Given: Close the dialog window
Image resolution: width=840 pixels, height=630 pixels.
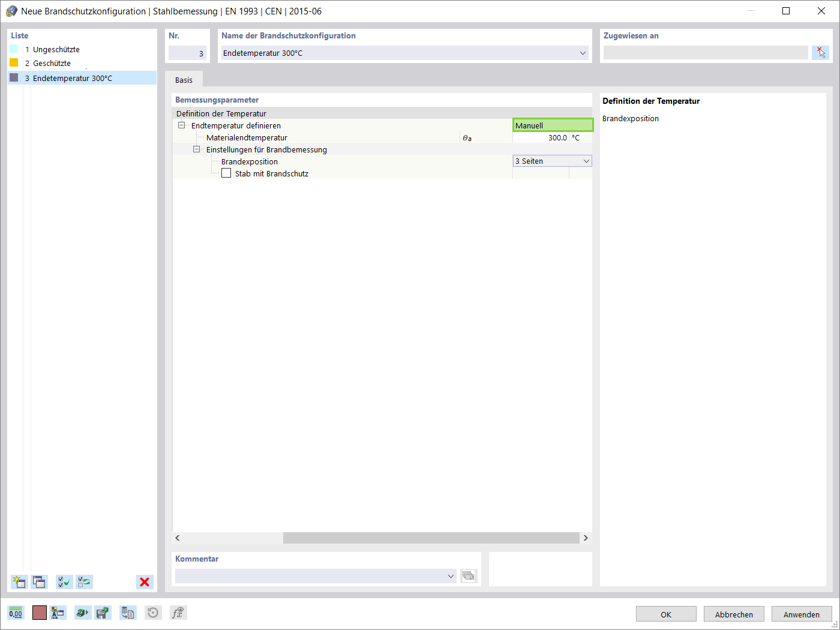Looking at the screenshot, I should (x=821, y=11).
